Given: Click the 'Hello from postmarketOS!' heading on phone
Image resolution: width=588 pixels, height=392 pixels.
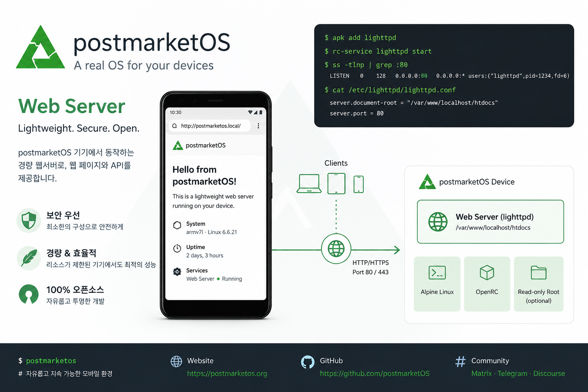Looking at the screenshot, I should (x=204, y=175).
